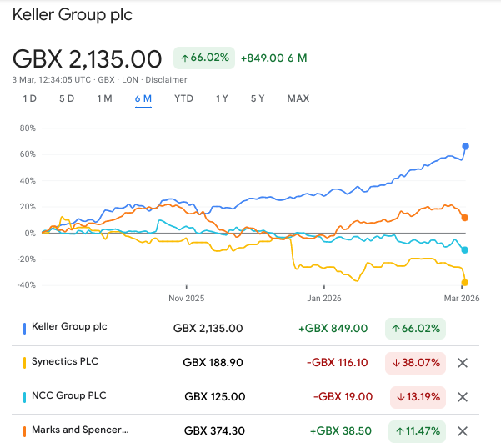Image resolution: width=501 pixels, height=448 pixels.
Task: Select the 6 M range tab
Action: pos(143,98)
